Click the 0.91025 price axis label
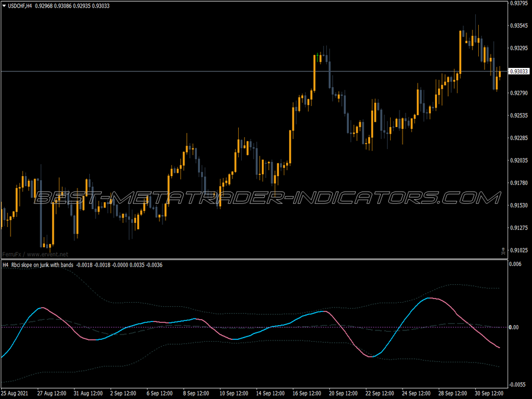 [x=519, y=250]
